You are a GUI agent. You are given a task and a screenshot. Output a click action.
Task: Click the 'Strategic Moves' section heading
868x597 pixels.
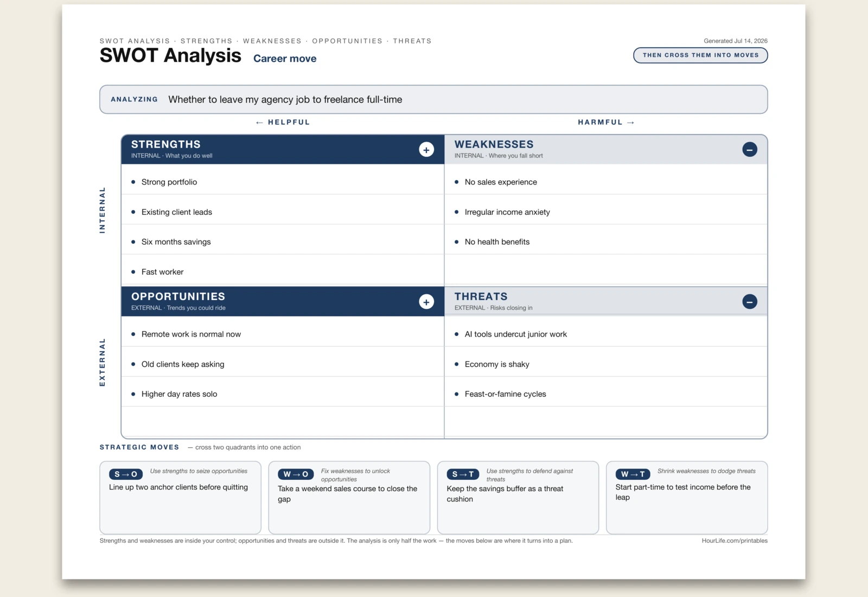coord(139,447)
